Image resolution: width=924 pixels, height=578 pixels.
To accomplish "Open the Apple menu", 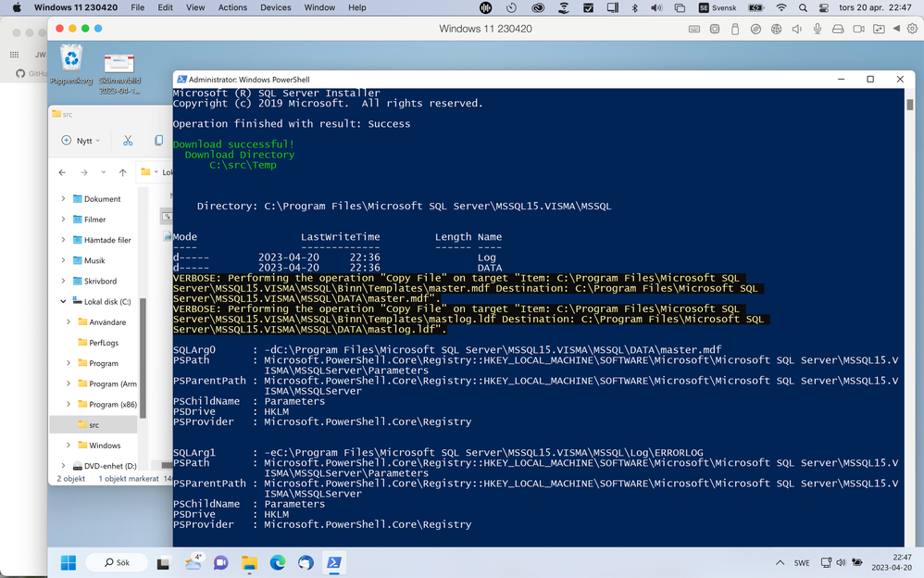I will click(17, 7).
